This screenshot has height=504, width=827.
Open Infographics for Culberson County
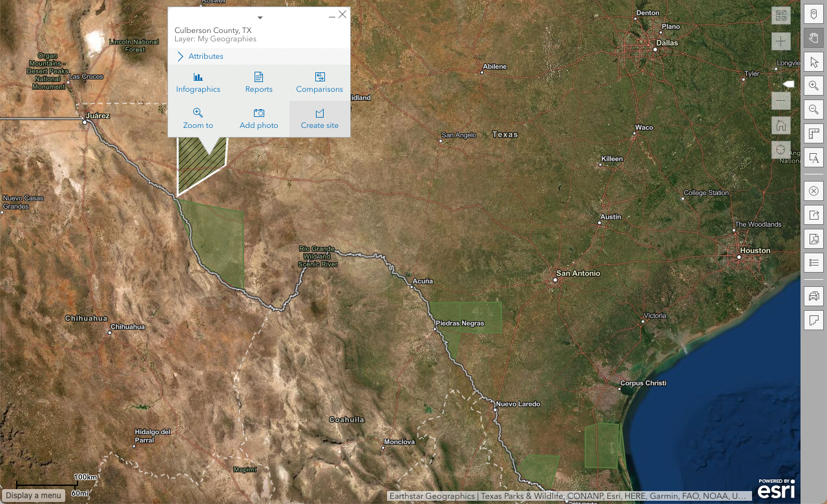198,83
